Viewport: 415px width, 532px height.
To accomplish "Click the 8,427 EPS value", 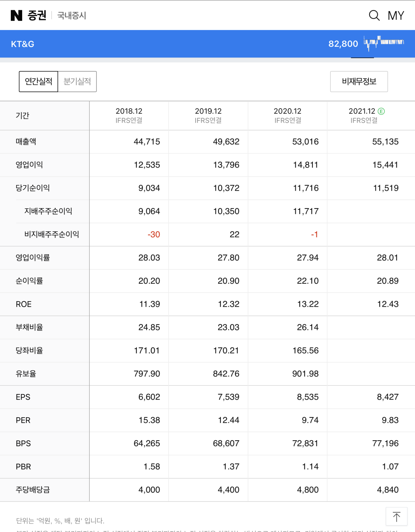I will coord(388,397).
